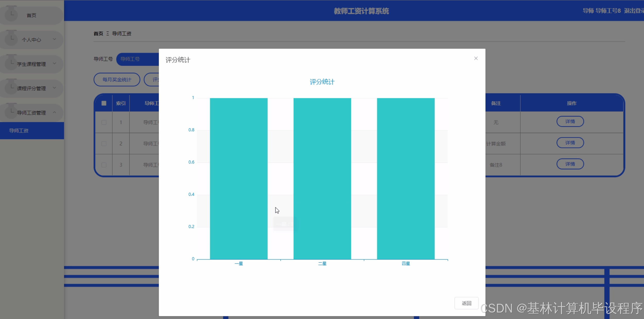Collapse the 导师工资管理 chevron
Viewport: 644px width, 319px height.
54,112
